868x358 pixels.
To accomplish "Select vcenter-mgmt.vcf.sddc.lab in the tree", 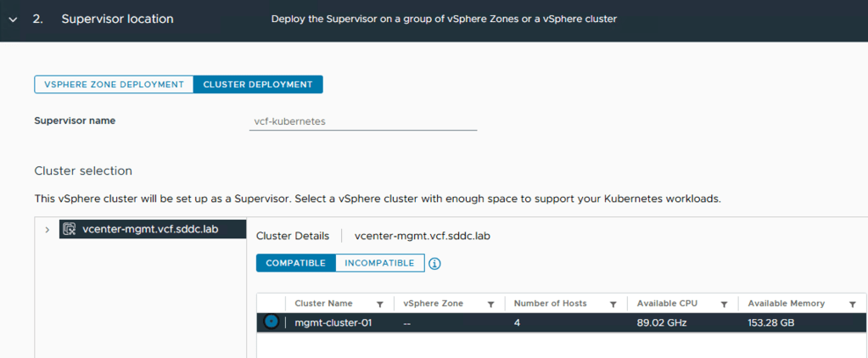I will tap(150, 229).
